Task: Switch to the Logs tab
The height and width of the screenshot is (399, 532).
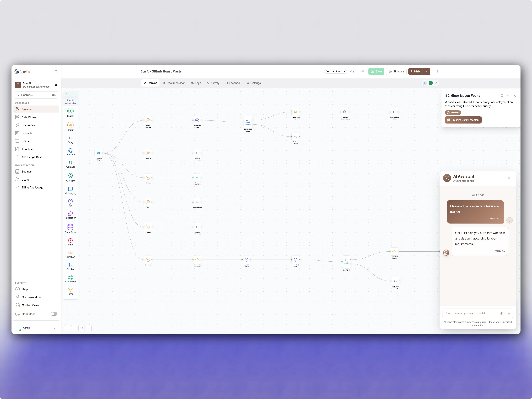Action: pyautogui.click(x=196, y=83)
